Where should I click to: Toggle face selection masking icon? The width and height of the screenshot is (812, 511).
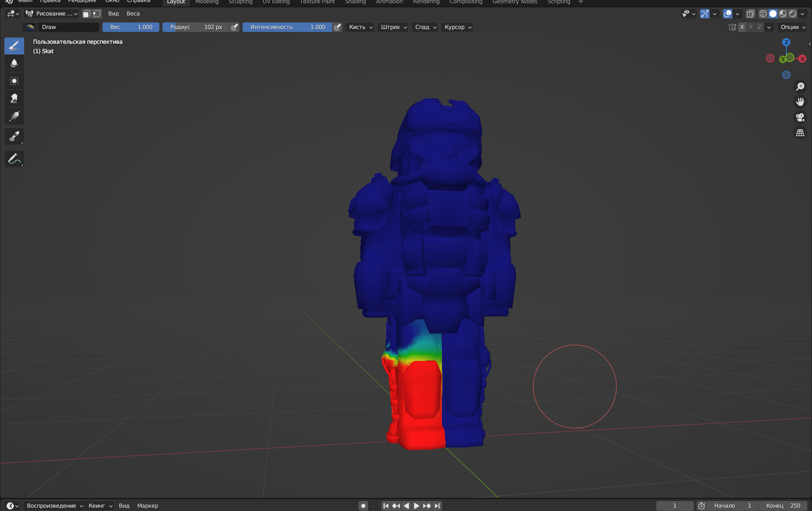point(87,13)
